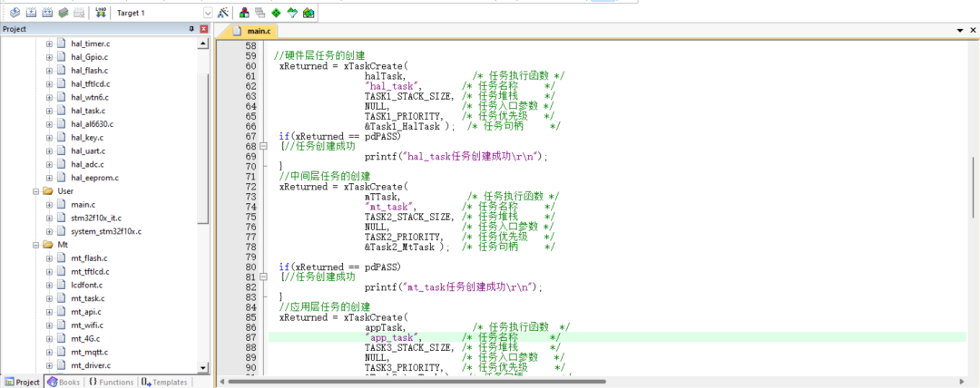This screenshot has width=980, height=388.
Task: Click editor horizontal scrollbar left arrow
Action: pyautogui.click(x=222, y=381)
